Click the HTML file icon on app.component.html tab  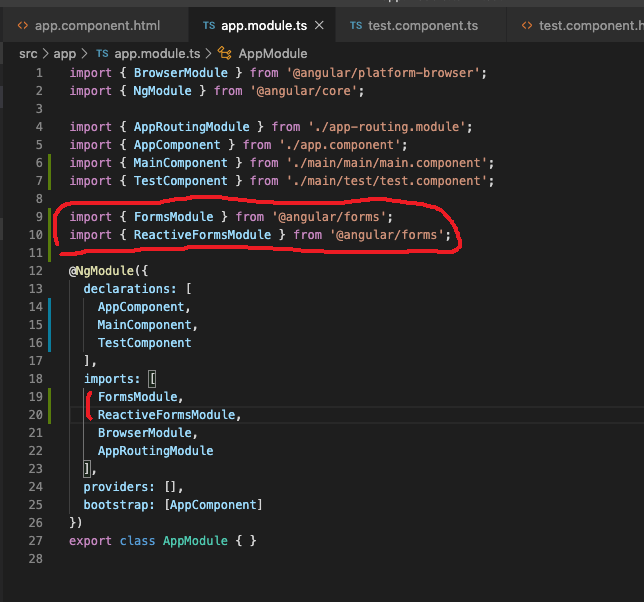point(23,25)
